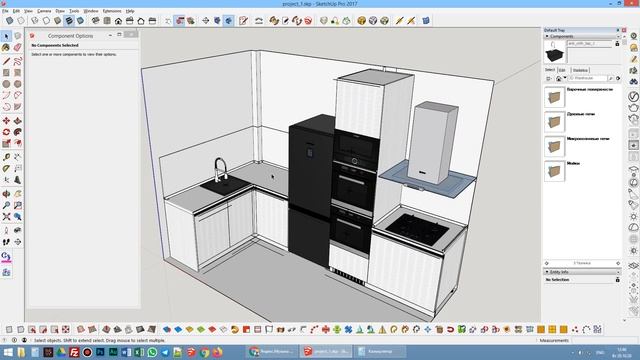This screenshot has height=360, width=640.
Task: Choose the Freehand drawing tool
Action: 18,62
